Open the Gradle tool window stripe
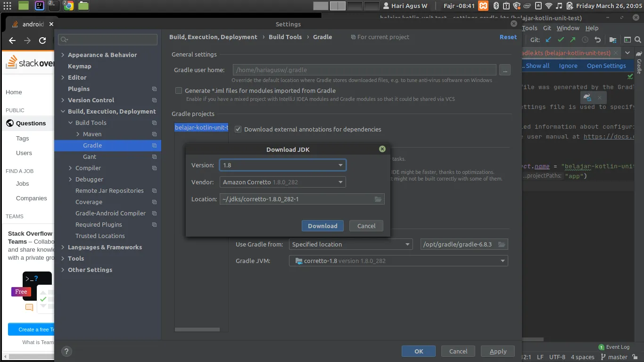The width and height of the screenshot is (644, 362). click(x=639, y=62)
